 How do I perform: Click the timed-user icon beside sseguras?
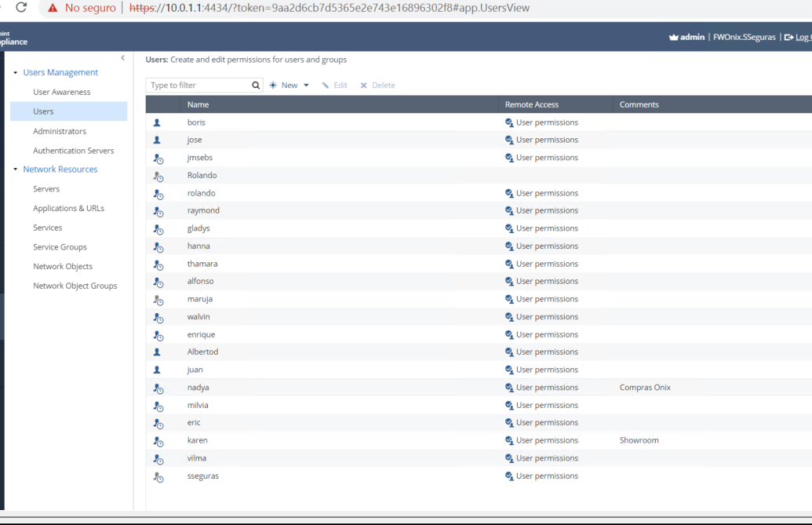pos(158,476)
